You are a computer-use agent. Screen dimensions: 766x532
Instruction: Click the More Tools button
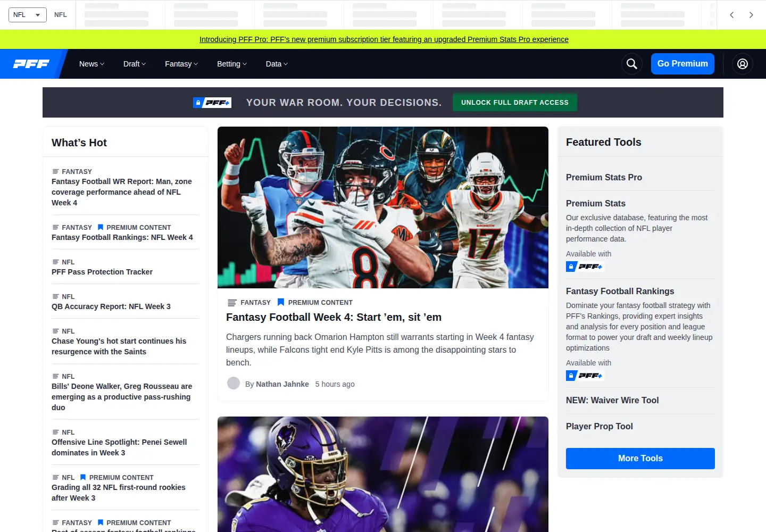[x=640, y=459]
